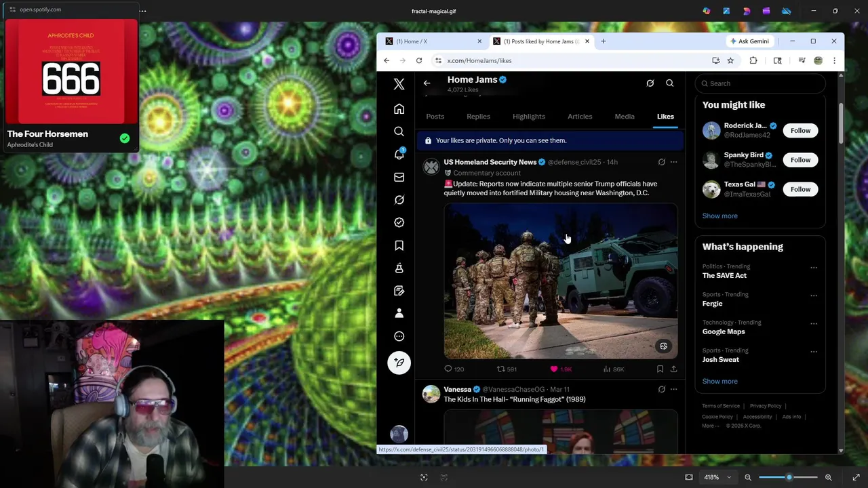The height and width of the screenshot is (488, 868).
Task: Open Bookmarks in X sidebar
Action: 399,245
